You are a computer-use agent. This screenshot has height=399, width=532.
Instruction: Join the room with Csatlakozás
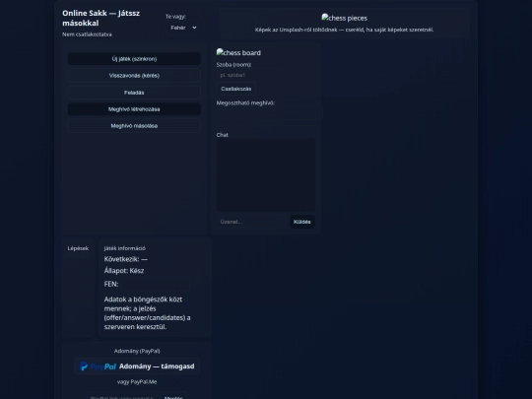tap(236, 89)
